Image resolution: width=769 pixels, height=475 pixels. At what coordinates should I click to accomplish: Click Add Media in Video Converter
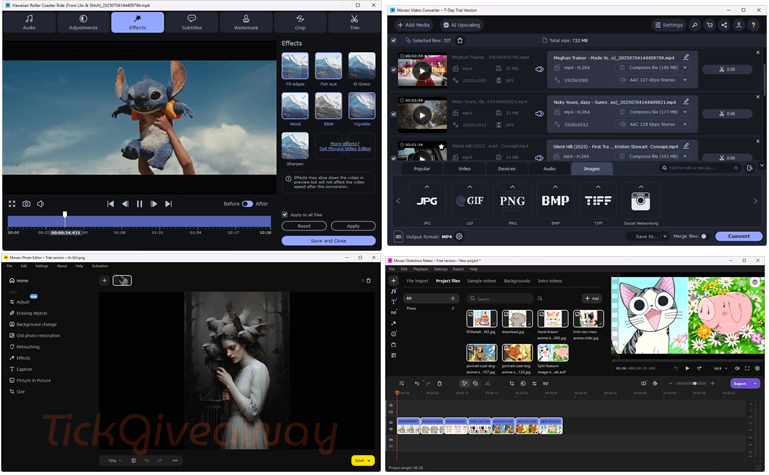point(414,25)
